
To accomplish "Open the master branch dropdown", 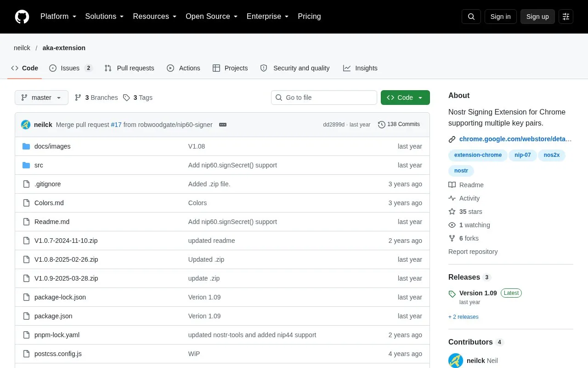I will 41,98.
